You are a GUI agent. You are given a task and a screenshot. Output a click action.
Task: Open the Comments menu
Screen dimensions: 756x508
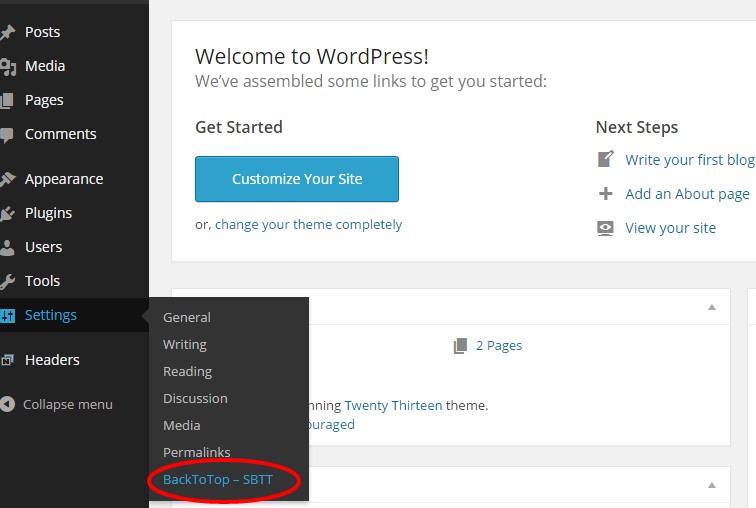[61, 134]
